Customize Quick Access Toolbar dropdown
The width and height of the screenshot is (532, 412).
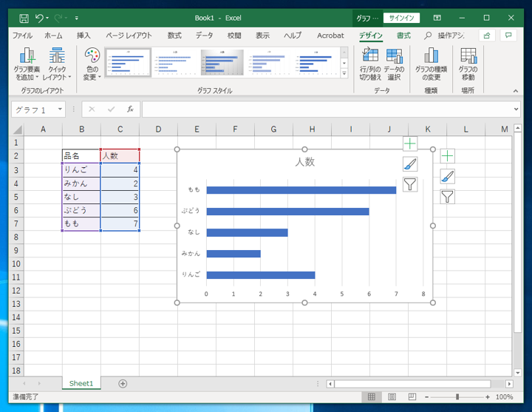point(77,18)
